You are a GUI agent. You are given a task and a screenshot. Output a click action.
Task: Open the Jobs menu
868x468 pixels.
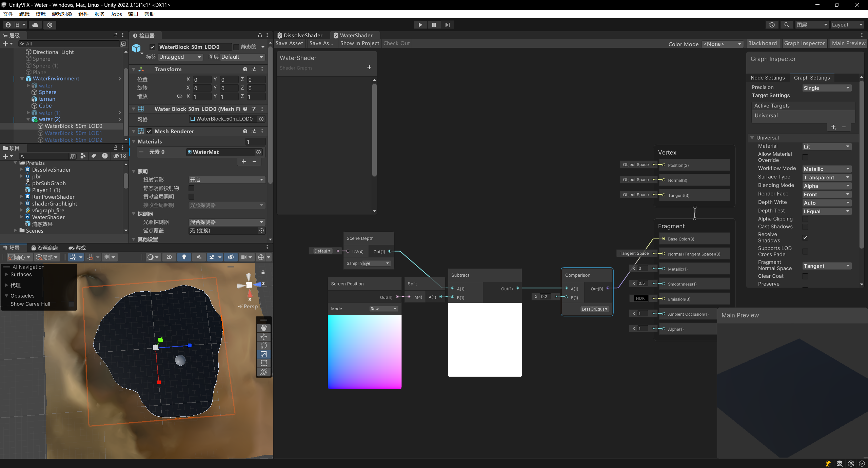click(x=116, y=14)
